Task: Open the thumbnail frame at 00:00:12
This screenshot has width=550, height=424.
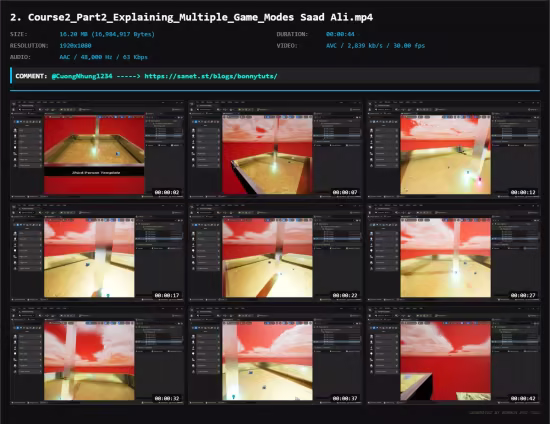Action: tap(454, 149)
